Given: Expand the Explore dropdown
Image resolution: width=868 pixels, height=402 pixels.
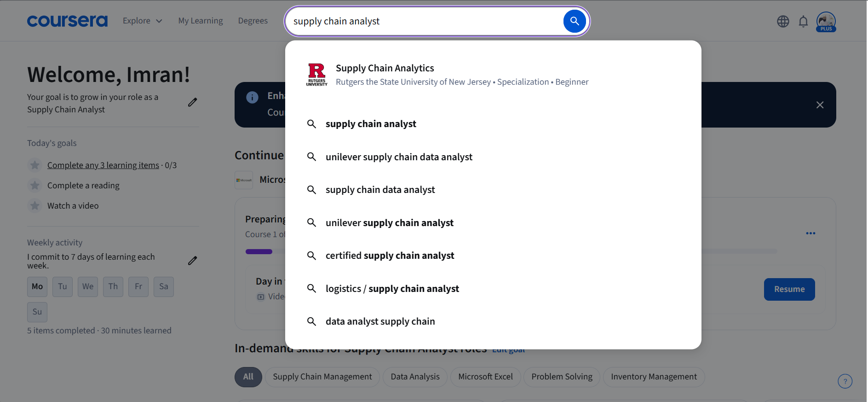Looking at the screenshot, I should 142,21.
